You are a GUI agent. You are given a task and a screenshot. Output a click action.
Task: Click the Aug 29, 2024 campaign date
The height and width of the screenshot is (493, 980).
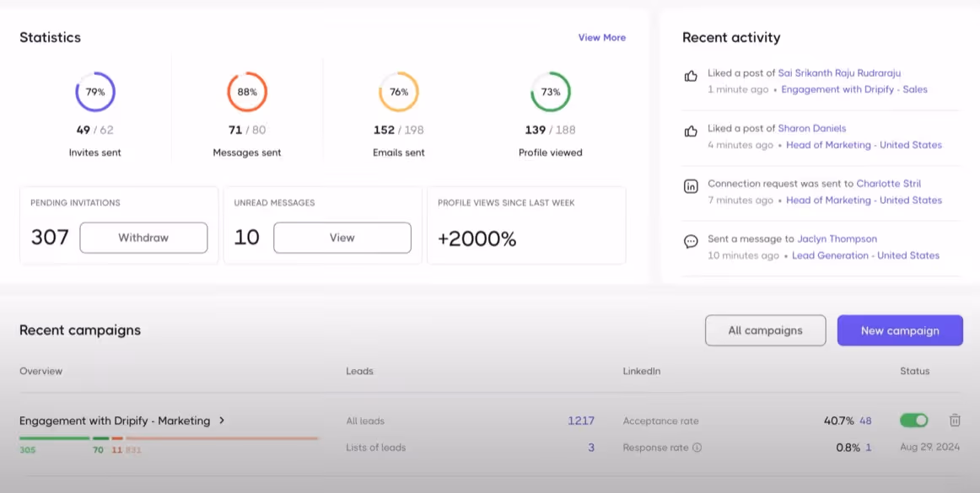click(929, 447)
